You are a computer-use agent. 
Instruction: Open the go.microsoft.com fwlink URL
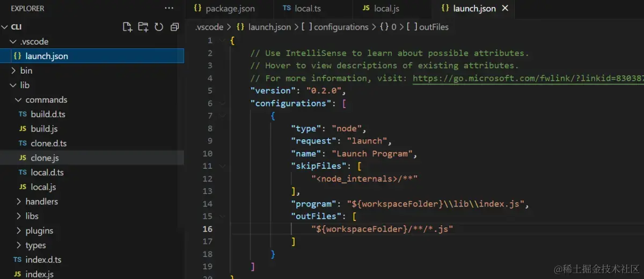coord(528,78)
